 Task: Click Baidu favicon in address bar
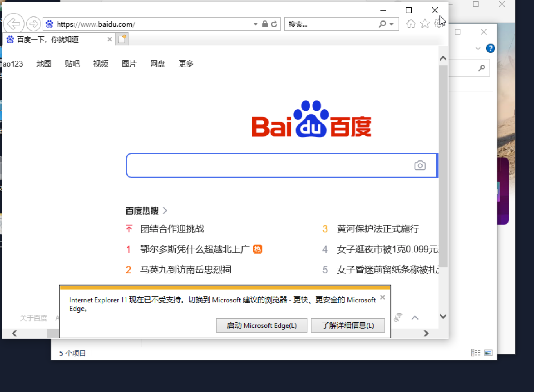[49, 24]
